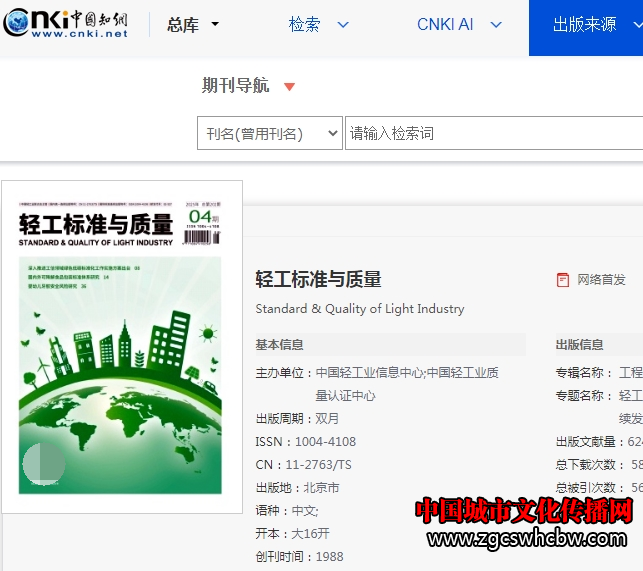
Task: Open the CNKI AI dropdown chevron
Action: coord(494,25)
